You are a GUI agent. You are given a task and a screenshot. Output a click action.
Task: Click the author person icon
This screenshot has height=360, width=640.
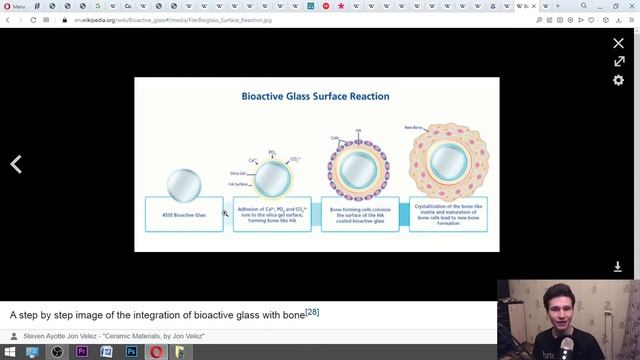pyautogui.click(x=14, y=336)
